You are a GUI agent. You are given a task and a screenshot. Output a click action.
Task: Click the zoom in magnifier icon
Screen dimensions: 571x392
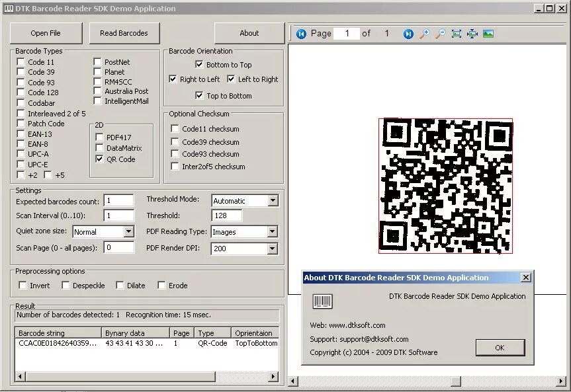pos(424,34)
